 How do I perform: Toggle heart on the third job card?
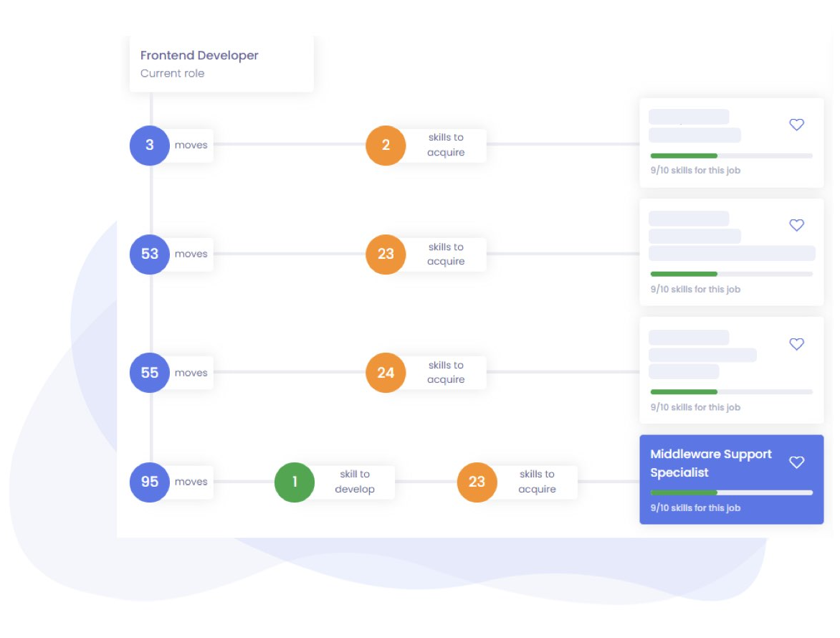point(796,344)
